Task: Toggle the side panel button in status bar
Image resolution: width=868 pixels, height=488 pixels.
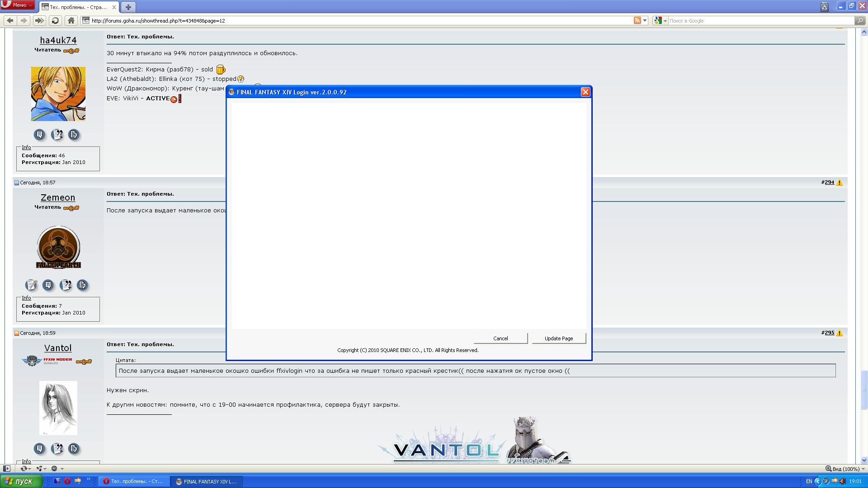Action: [6, 469]
